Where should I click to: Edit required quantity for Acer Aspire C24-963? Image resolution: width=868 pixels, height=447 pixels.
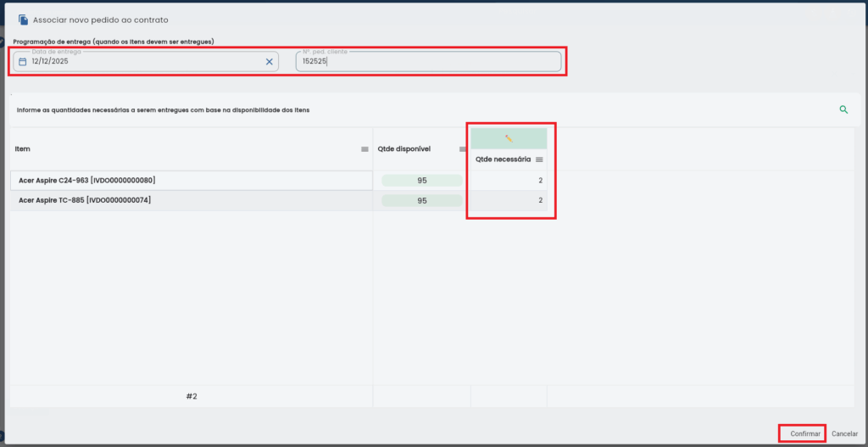click(509, 181)
